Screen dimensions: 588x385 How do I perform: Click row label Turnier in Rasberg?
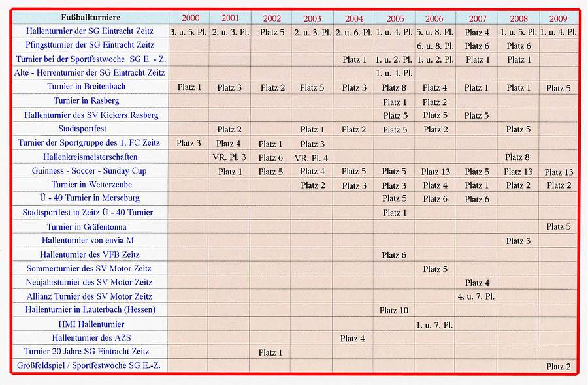point(86,100)
